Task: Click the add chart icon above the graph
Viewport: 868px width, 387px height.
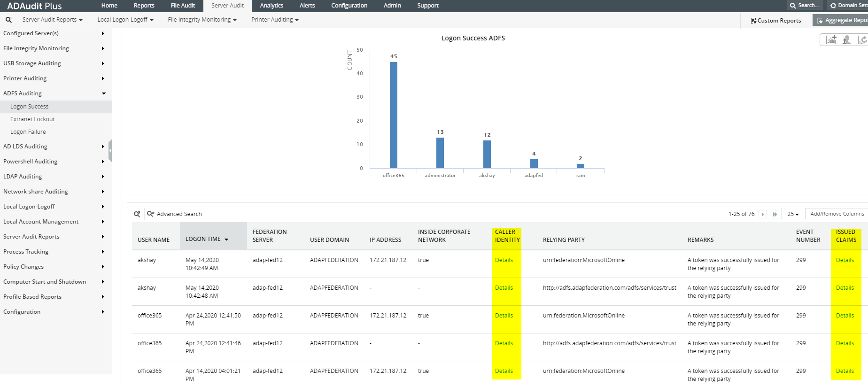Action: point(831,40)
